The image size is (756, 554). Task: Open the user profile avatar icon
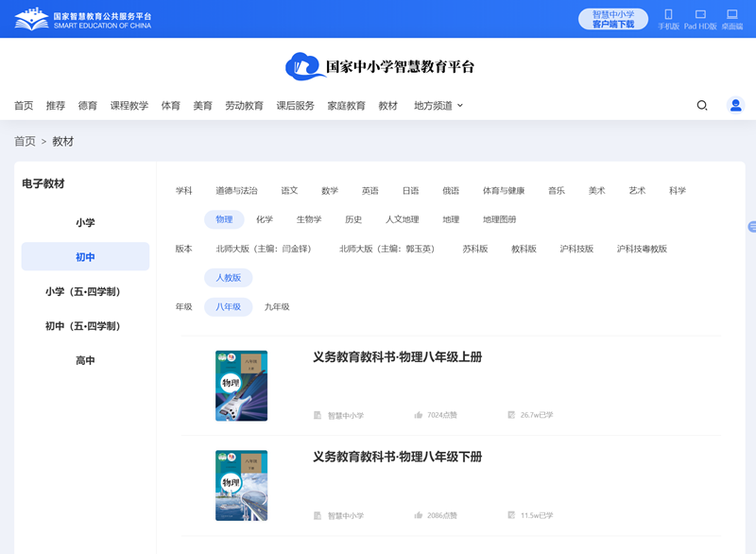(x=735, y=105)
